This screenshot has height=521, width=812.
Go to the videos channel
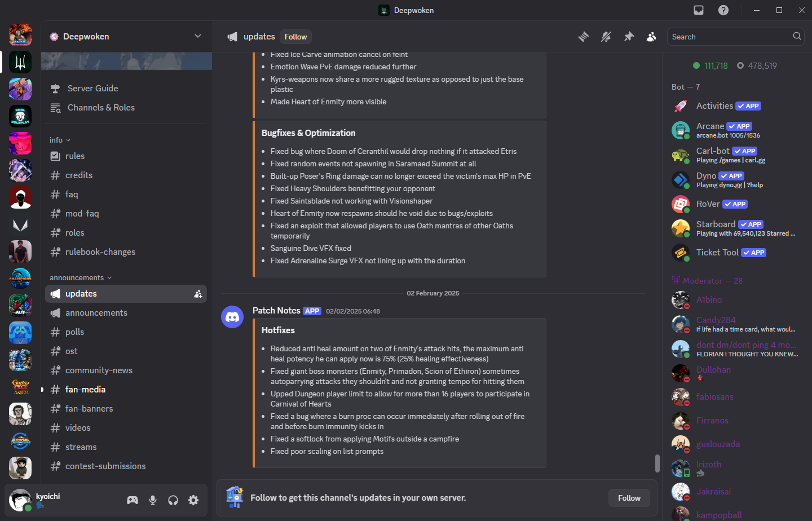click(126, 428)
